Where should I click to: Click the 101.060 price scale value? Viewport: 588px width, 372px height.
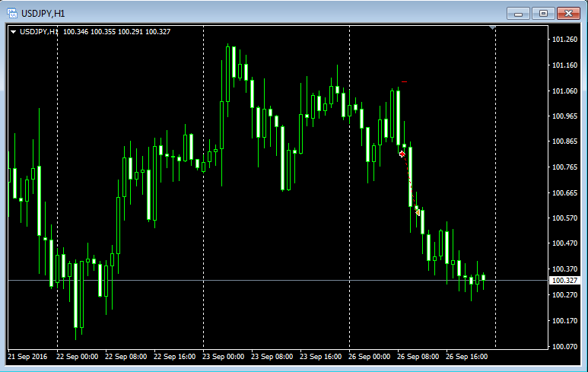click(x=564, y=91)
